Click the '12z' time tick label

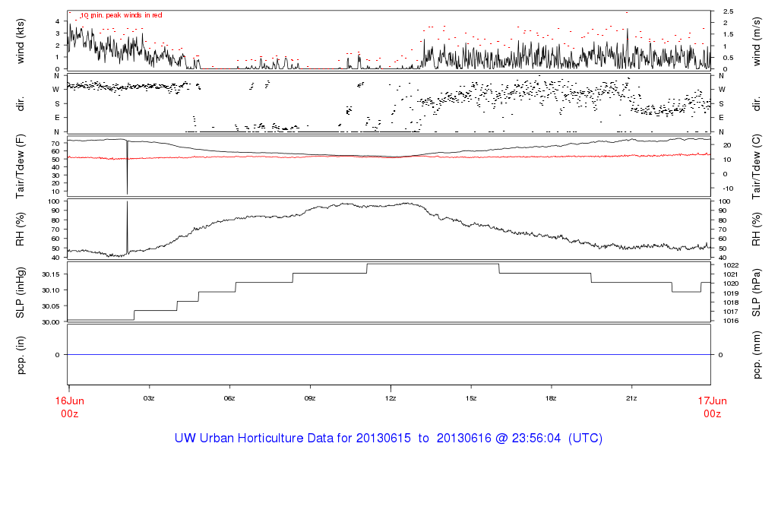(391, 398)
